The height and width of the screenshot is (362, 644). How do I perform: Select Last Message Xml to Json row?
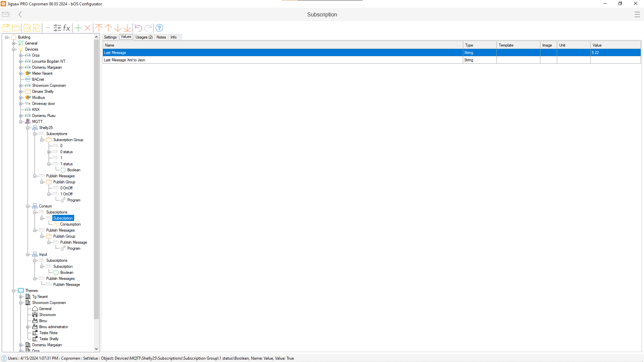pos(124,60)
